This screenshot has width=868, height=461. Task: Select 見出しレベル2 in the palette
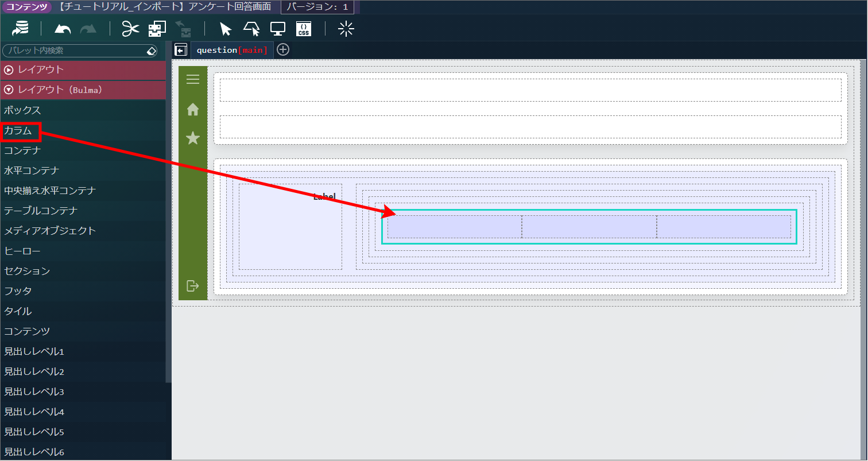83,371
